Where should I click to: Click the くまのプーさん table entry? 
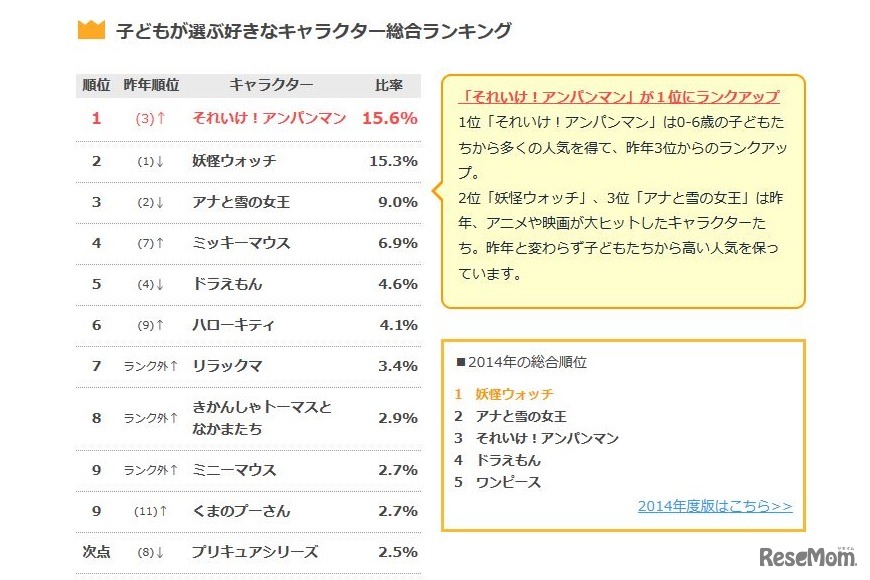tap(241, 511)
